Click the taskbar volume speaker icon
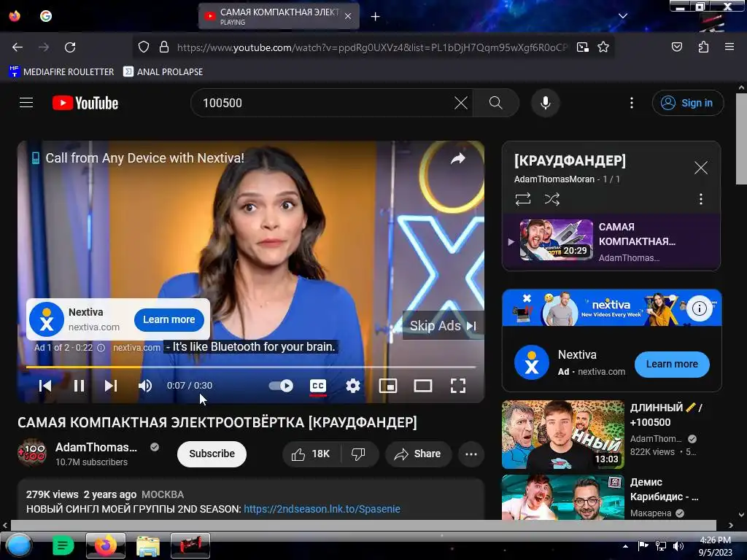 tap(678, 546)
